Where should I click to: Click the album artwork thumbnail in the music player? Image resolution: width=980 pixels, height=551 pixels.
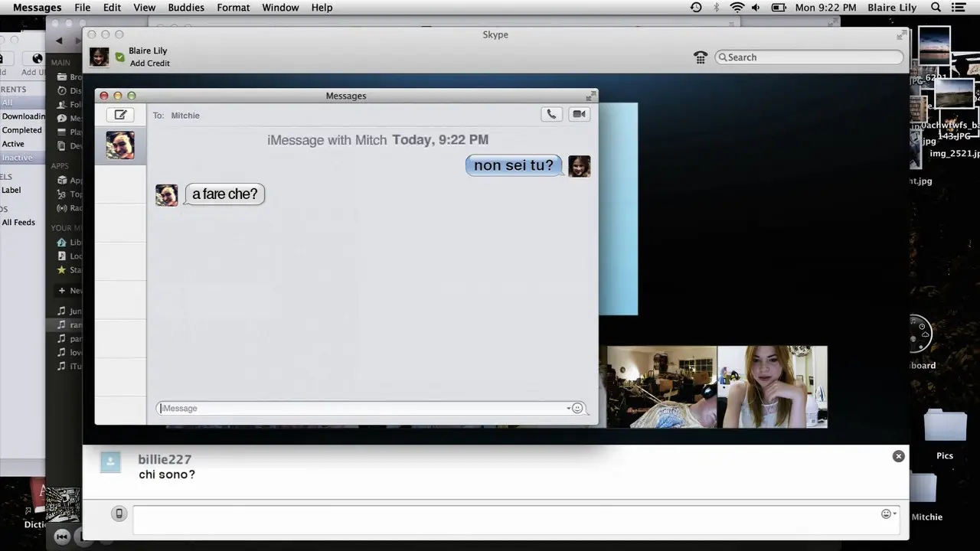63,505
